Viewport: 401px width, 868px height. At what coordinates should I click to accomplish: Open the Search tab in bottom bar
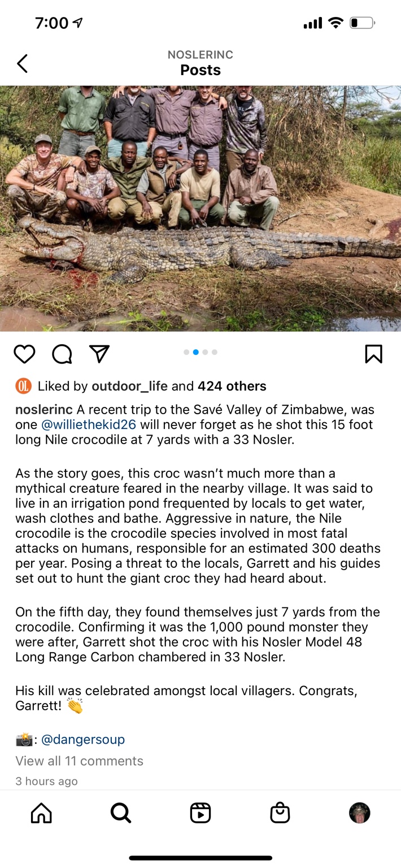120,813
